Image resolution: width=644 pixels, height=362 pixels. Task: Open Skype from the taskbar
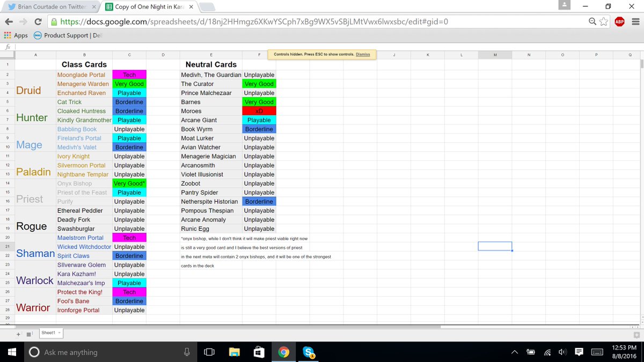[x=309, y=352]
